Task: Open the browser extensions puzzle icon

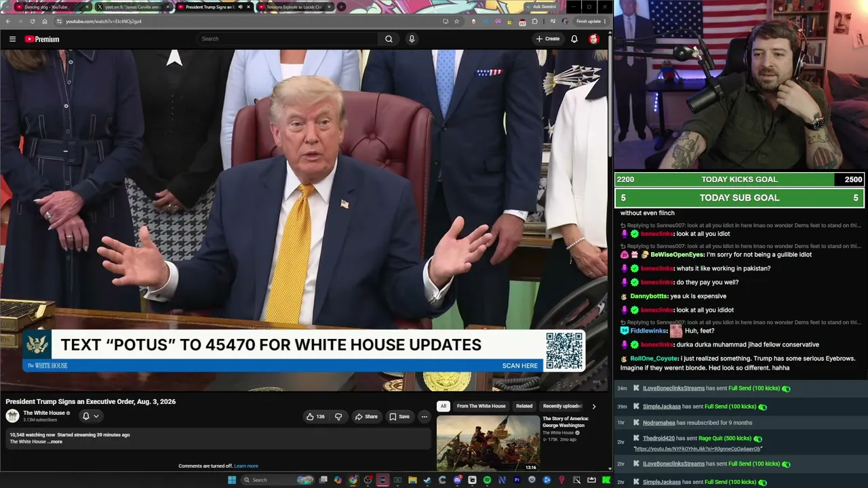Action: pyautogui.click(x=534, y=21)
